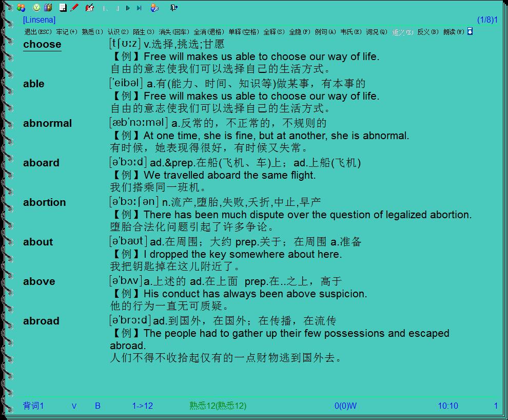Select the word 'above'
Screen dimensions: 508x420
pyautogui.click(x=39, y=281)
